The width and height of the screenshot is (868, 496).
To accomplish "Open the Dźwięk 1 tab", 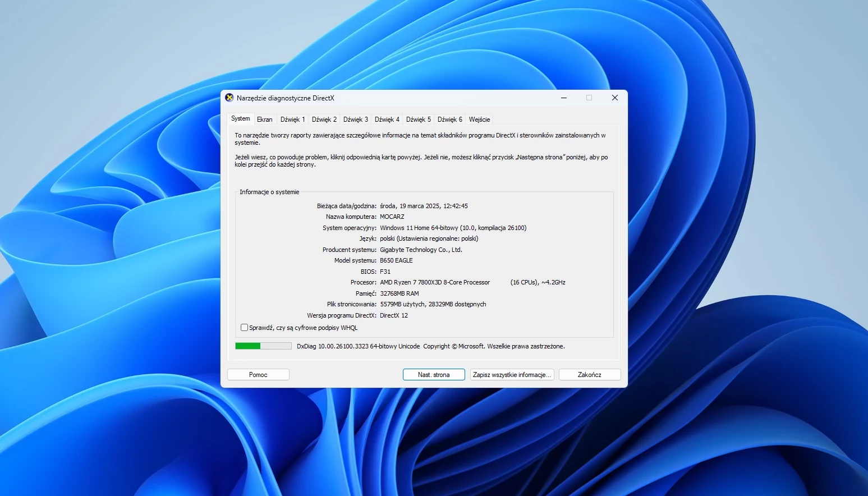I will pos(293,120).
